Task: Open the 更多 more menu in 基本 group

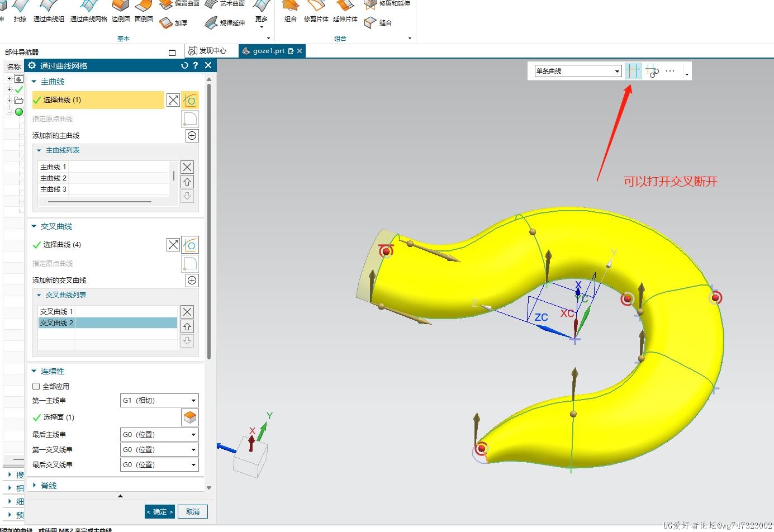Action: point(262,14)
